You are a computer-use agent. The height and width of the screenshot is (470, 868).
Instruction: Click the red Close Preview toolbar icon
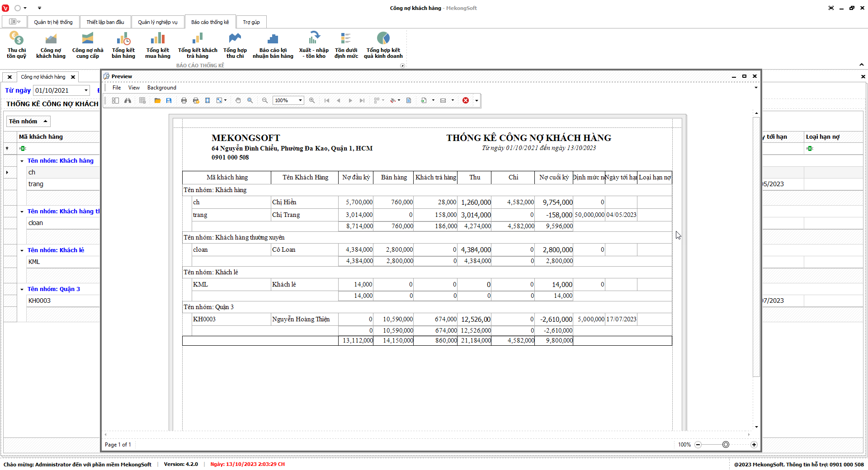point(466,100)
